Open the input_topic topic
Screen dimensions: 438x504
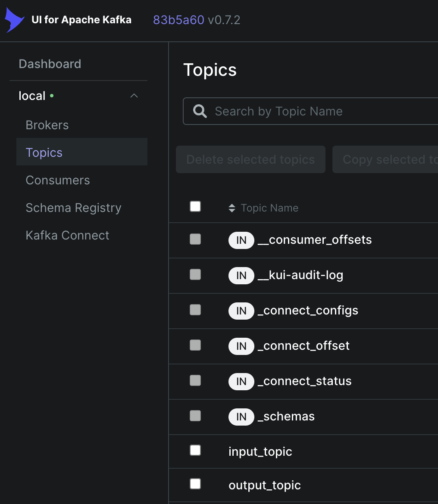click(x=260, y=451)
